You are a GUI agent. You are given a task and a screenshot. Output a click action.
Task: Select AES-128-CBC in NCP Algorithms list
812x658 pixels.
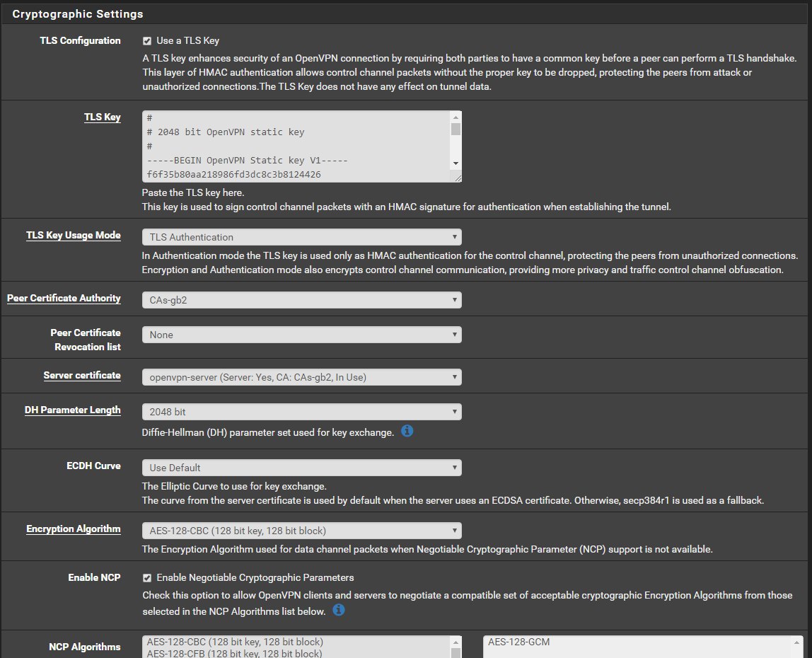click(235, 642)
